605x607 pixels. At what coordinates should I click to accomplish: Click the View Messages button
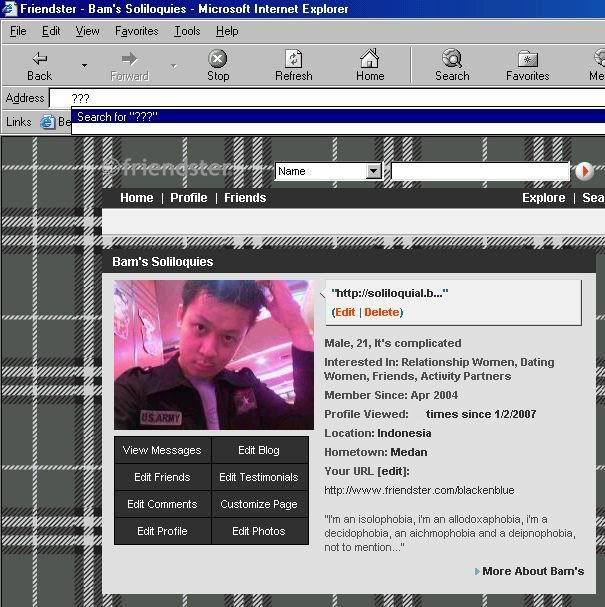click(x=162, y=450)
